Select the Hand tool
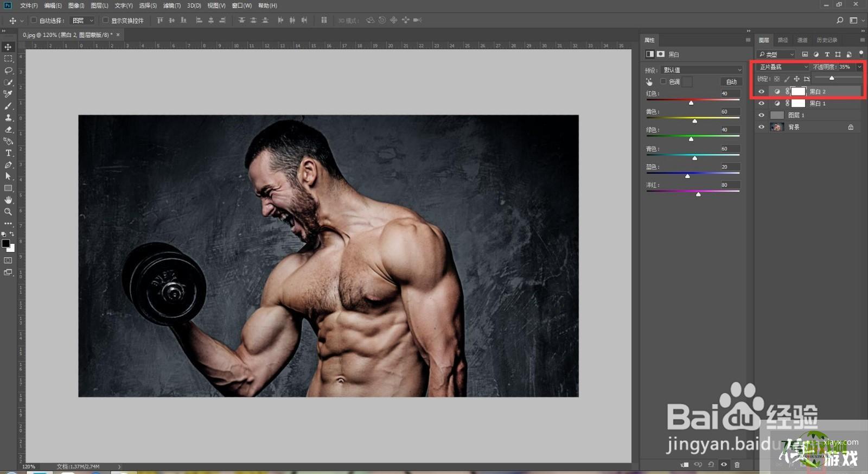This screenshot has width=868, height=474. 8,200
